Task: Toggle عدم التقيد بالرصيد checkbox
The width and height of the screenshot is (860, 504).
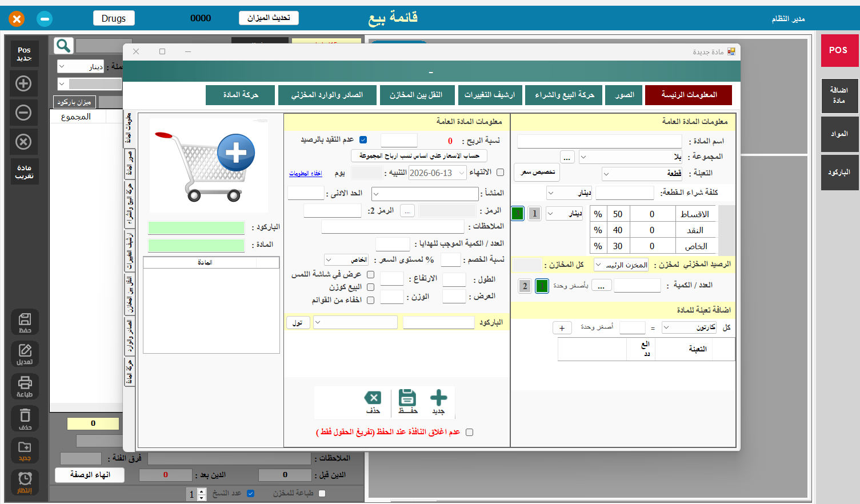Action: (363, 139)
